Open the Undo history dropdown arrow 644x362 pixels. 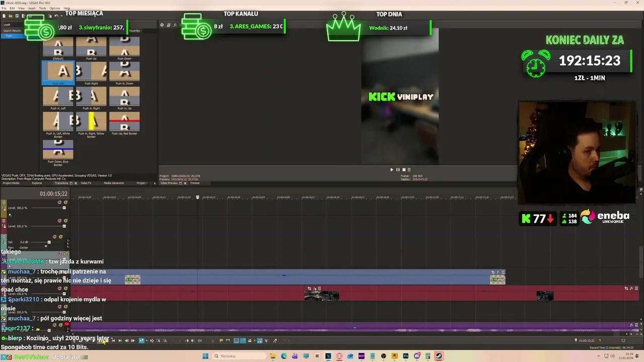pyautogui.click(x=61, y=16)
